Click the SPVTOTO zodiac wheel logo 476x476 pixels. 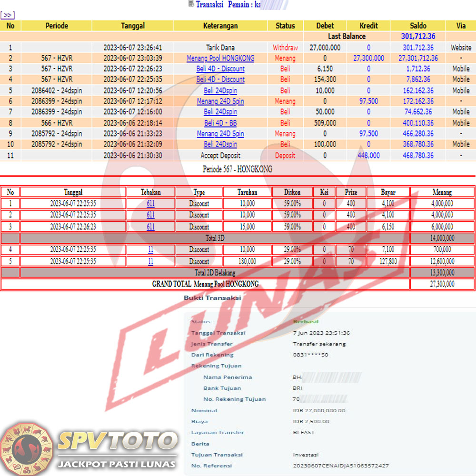click(27, 448)
